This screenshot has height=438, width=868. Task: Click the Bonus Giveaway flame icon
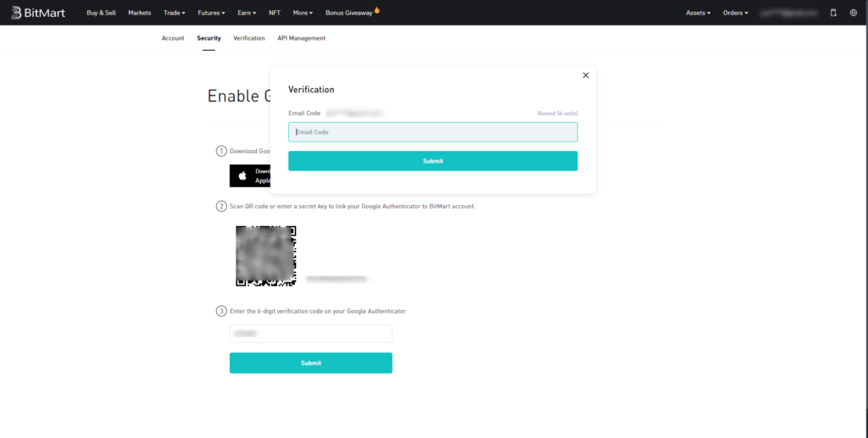coord(377,12)
